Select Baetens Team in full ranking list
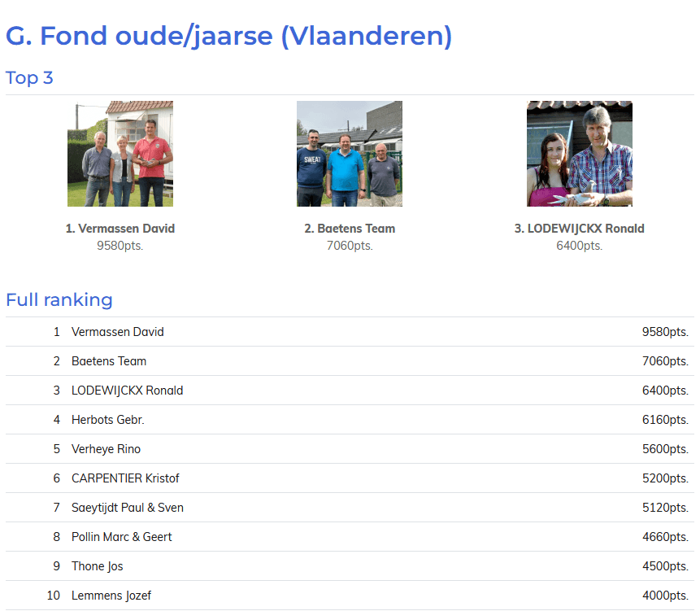Screen dimensions: 700x611 pyautogui.click(x=109, y=361)
